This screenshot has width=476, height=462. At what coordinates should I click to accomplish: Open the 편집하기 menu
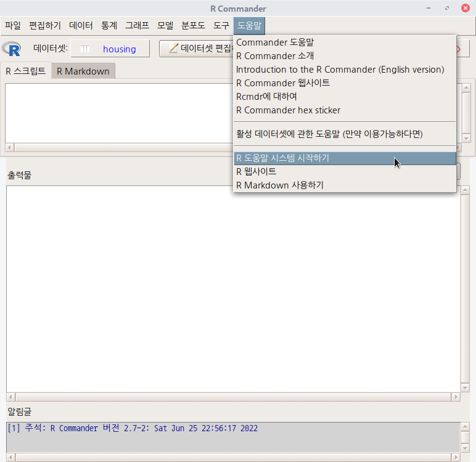click(x=45, y=25)
